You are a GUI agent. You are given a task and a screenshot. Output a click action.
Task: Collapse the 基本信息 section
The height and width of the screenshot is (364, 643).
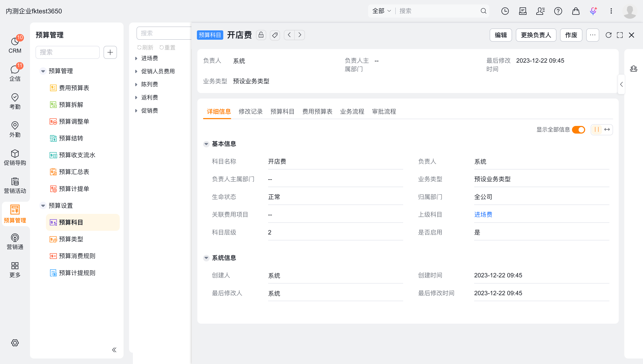[206, 144]
